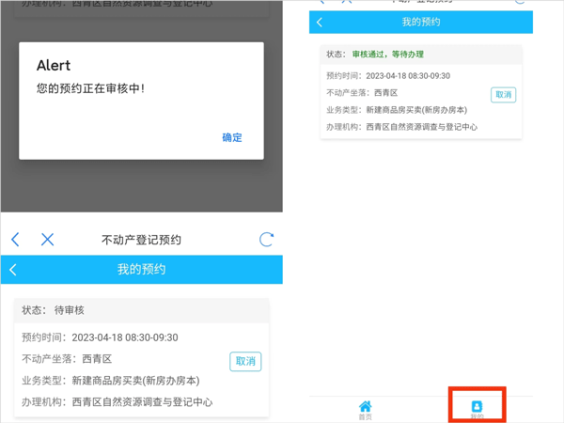Cancel the 审核通过 appointment via 取消
564x423 pixels.
point(503,95)
